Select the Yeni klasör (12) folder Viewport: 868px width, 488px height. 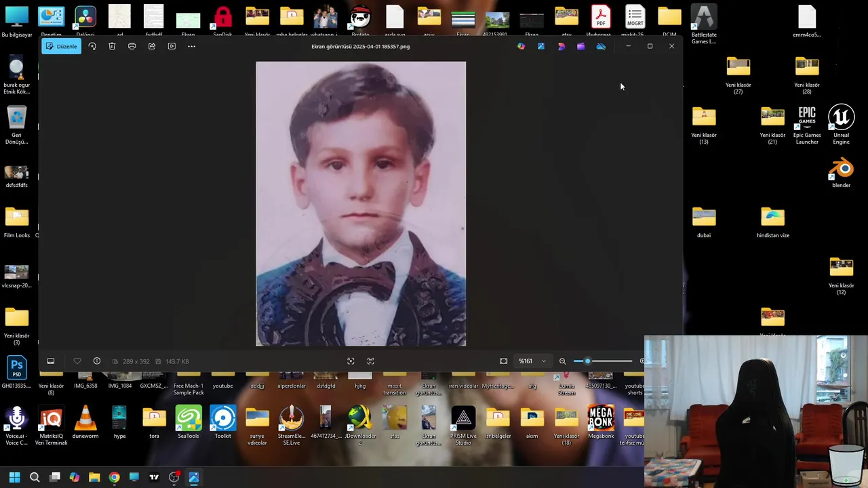click(x=841, y=275)
